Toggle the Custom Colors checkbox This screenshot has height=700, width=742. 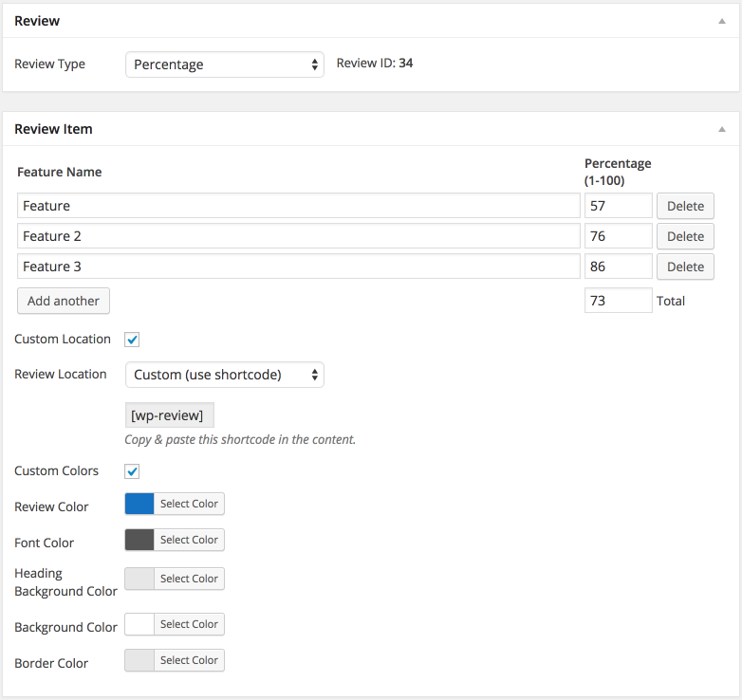132,471
